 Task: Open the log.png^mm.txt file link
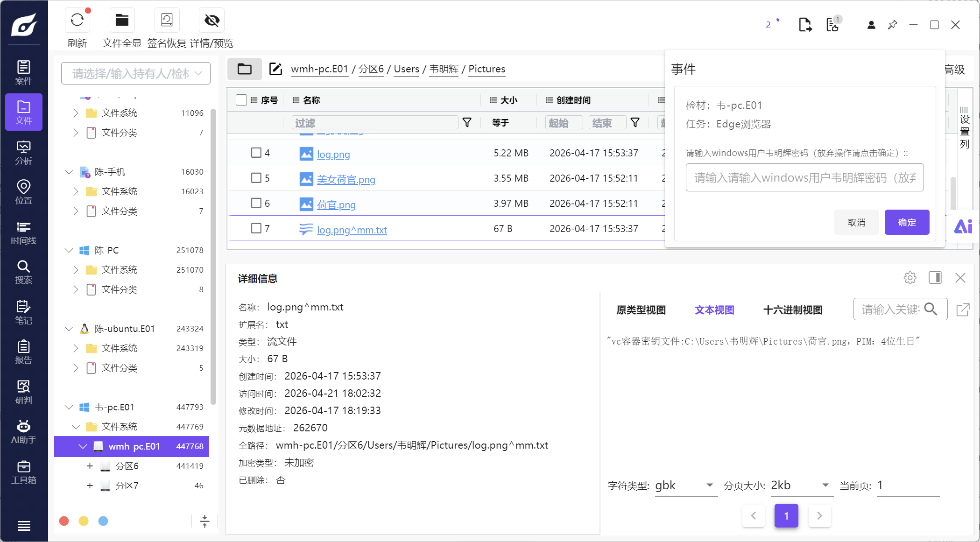(352, 230)
